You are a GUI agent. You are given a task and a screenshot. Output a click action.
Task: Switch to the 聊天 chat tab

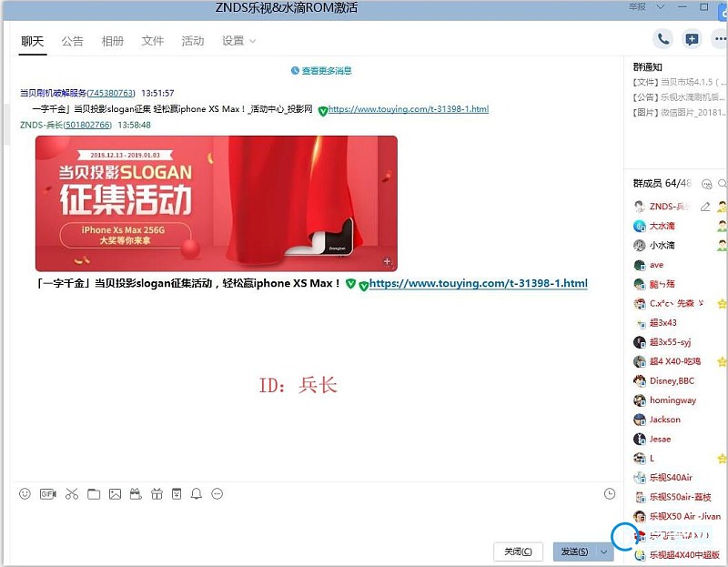[x=33, y=41]
